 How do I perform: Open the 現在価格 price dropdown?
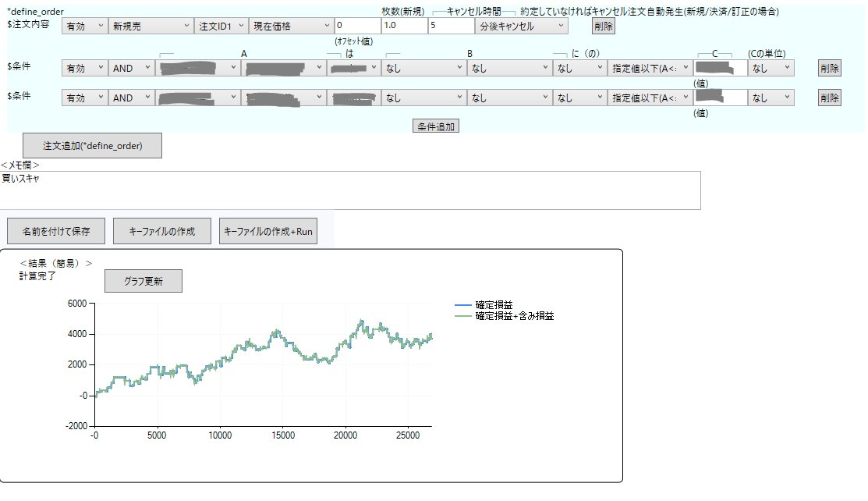coord(291,26)
